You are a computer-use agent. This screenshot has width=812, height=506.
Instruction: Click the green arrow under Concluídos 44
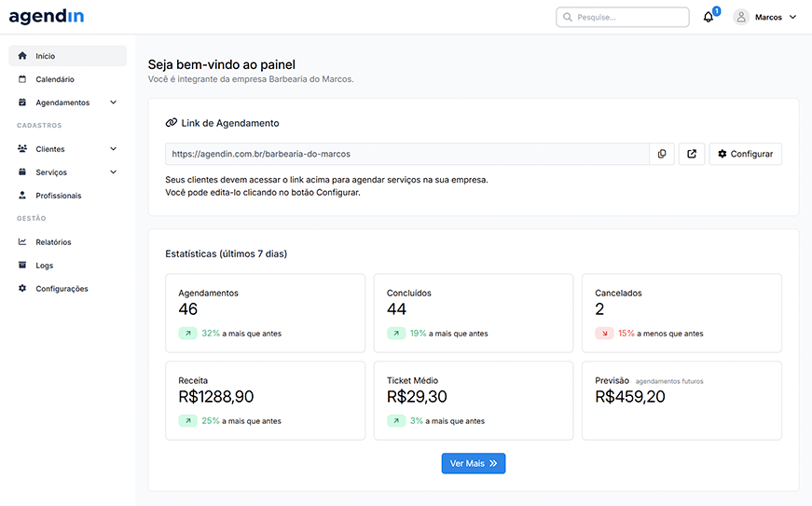tap(396, 334)
